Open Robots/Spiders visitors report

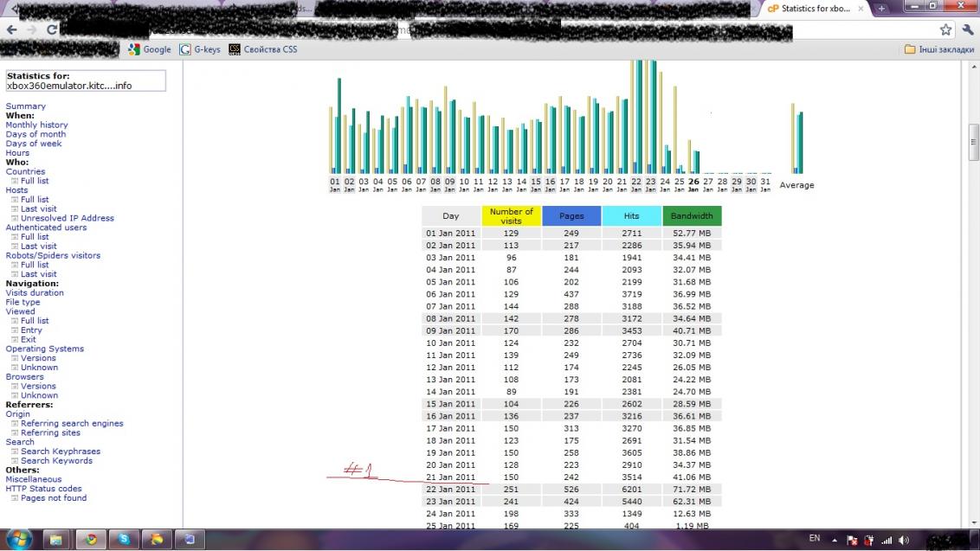[x=53, y=255]
